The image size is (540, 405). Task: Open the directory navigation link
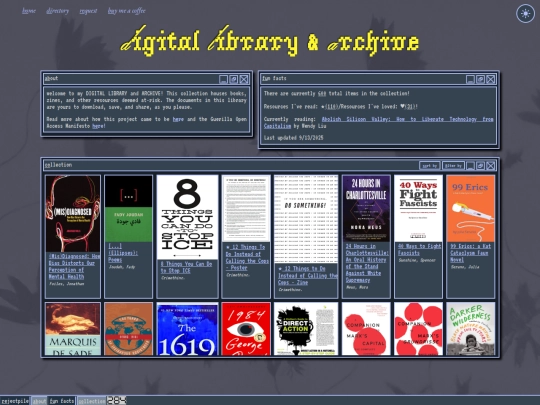pyautogui.click(x=58, y=11)
